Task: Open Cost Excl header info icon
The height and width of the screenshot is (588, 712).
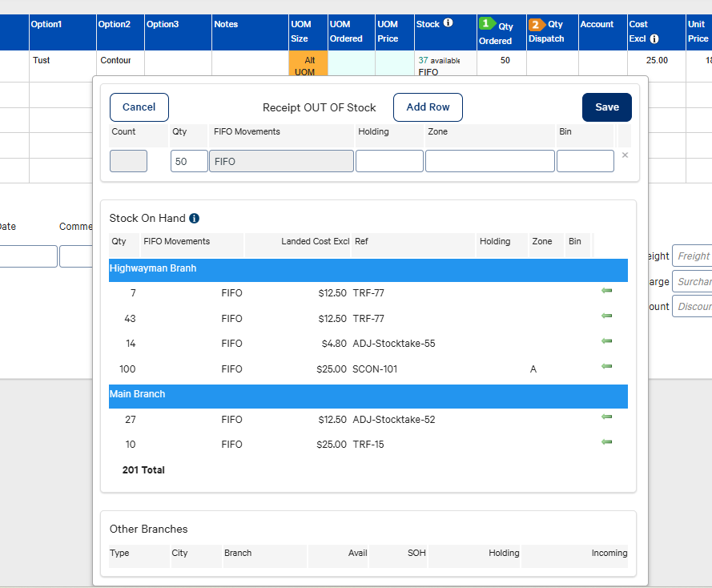Action: pyautogui.click(x=654, y=39)
